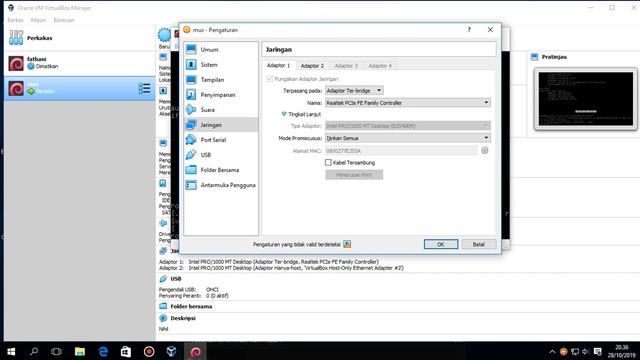Open the Tipe Adaptor dropdown

[x=408, y=126]
